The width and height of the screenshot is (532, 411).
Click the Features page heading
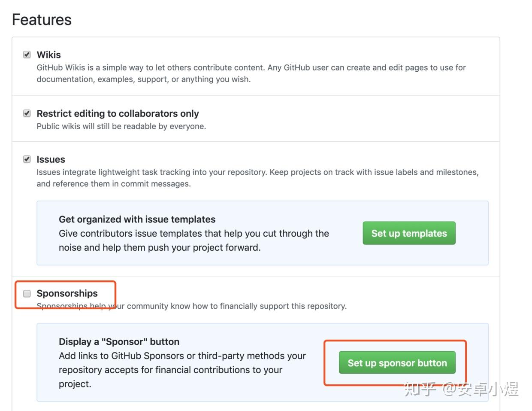click(x=41, y=19)
